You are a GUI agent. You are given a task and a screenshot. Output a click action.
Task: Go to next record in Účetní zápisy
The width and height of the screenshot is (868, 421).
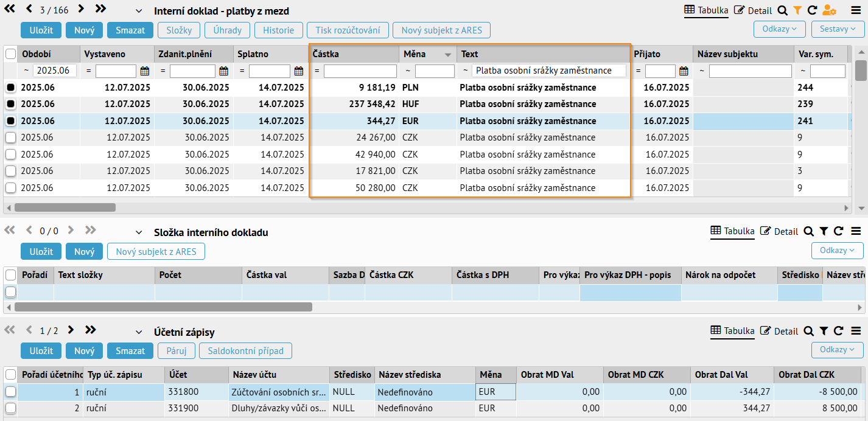coord(71,330)
